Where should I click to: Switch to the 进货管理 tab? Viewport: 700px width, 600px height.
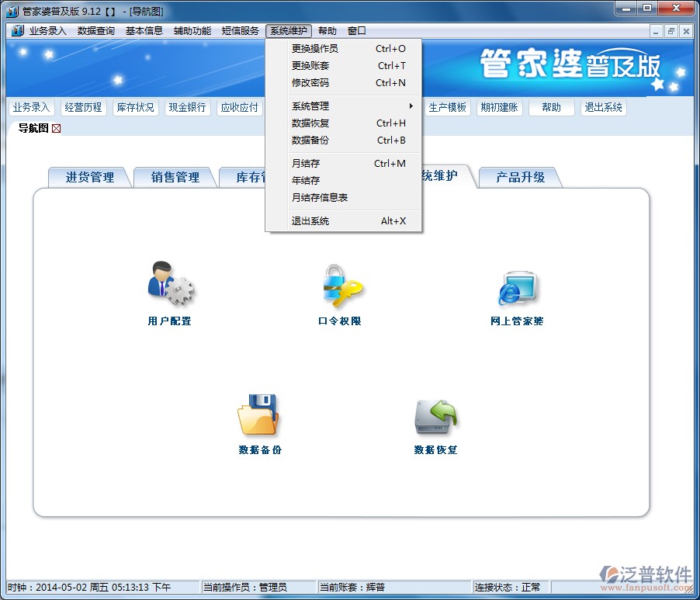tap(90, 177)
